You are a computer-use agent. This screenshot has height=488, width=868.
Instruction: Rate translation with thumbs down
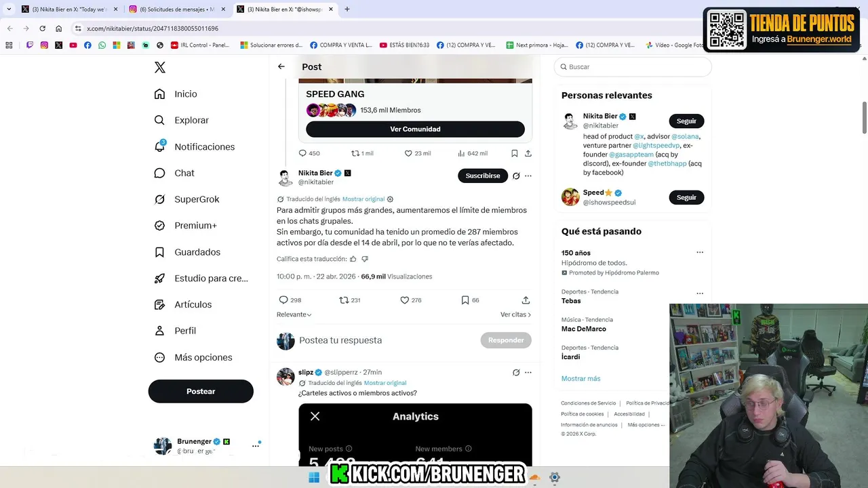365,259
